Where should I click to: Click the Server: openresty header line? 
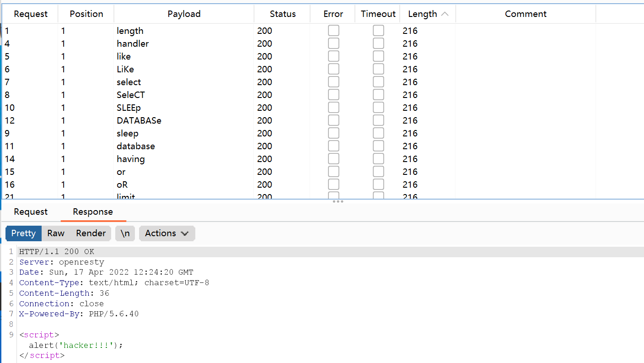62,262
